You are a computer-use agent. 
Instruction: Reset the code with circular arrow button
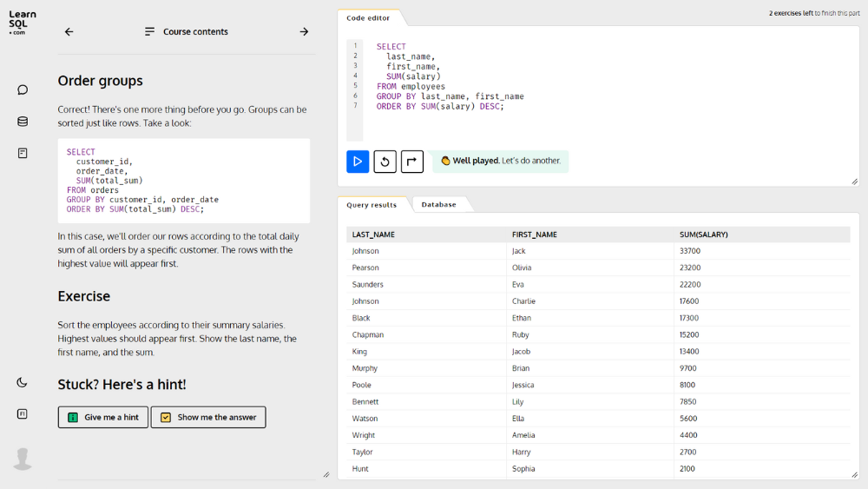[x=385, y=162]
